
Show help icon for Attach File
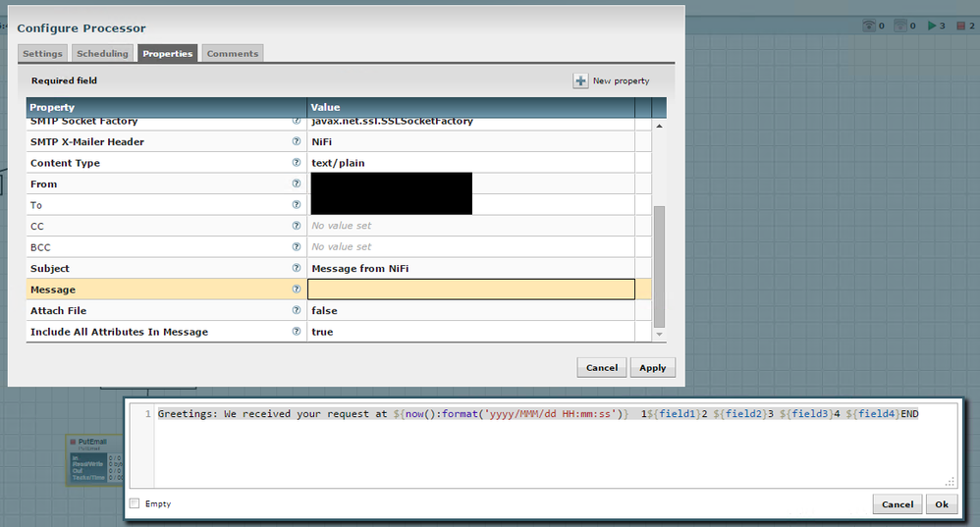[x=297, y=310]
